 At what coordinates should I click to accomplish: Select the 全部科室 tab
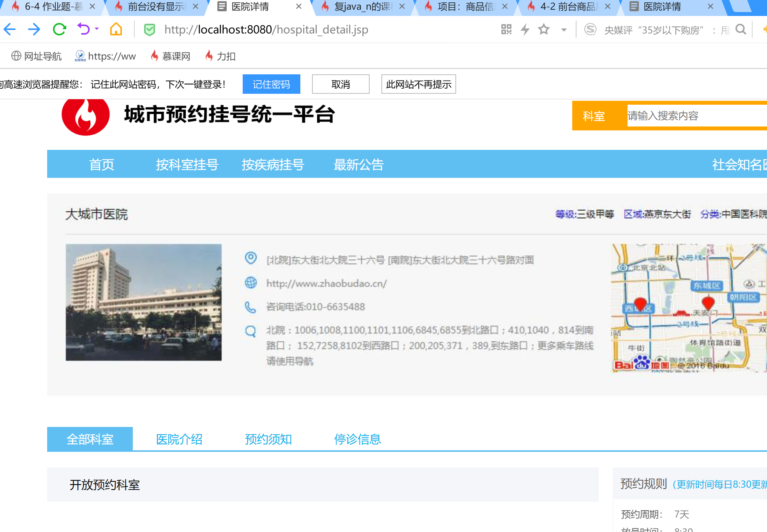90,439
